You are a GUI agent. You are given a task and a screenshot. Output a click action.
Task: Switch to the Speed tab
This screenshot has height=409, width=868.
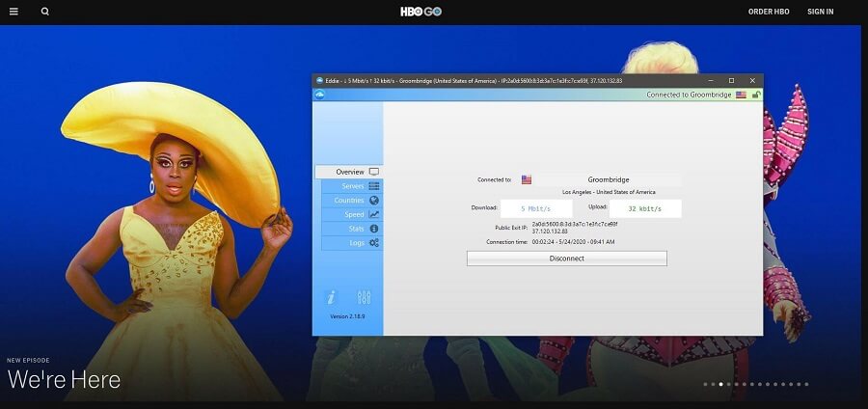pos(352,214)
